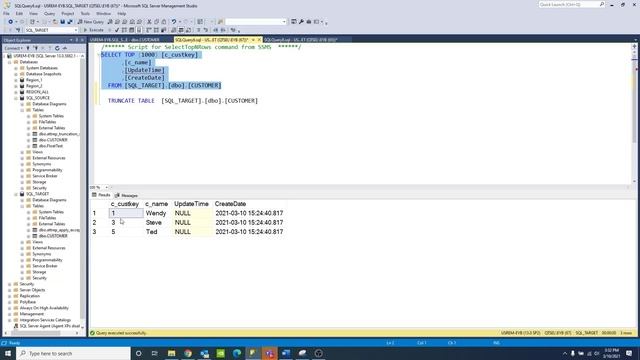Open Google Chrome from the taskbar
This screenshot has height=360, width=640.
[188, 353]
